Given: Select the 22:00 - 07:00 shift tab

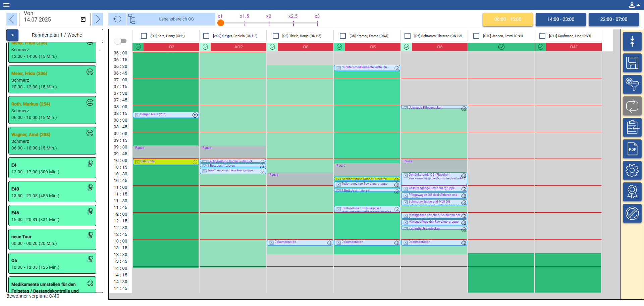Looking at the screenshot, I should click(613, 19).
